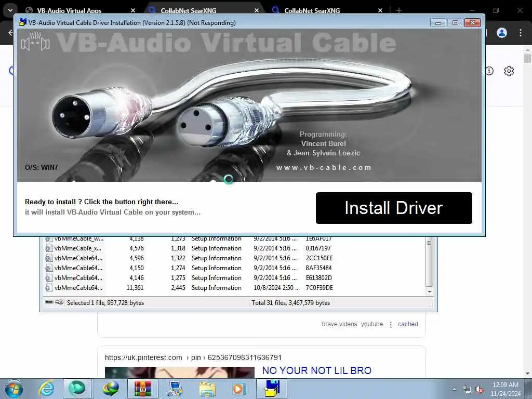532x399 pixels.
Task: Open the taskbar clock showing 12:09 AM
Action: pyautogui.click(x=505, y=389)
